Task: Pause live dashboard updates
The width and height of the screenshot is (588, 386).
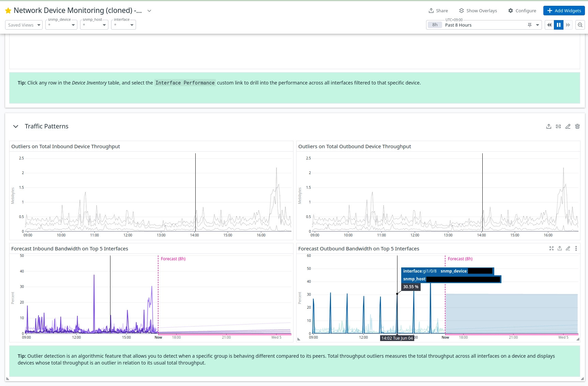Action: [x=558, y=25]
